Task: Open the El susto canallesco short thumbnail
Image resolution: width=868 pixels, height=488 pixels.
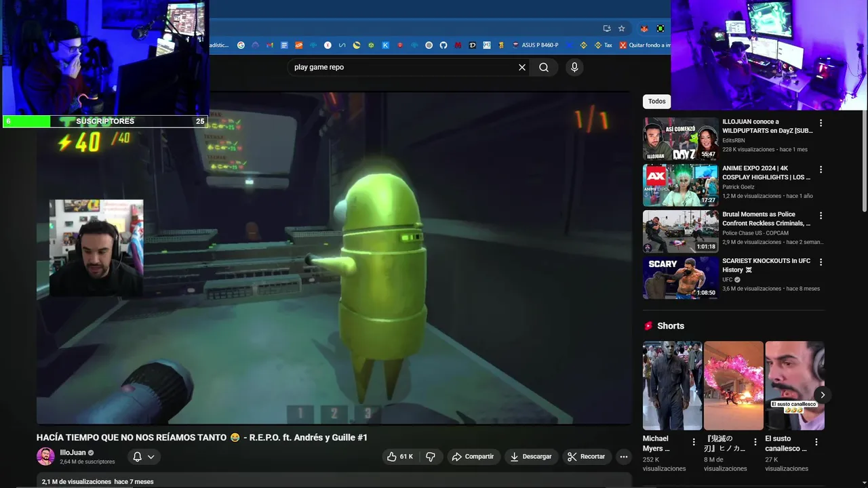Action: click(795, 385)
